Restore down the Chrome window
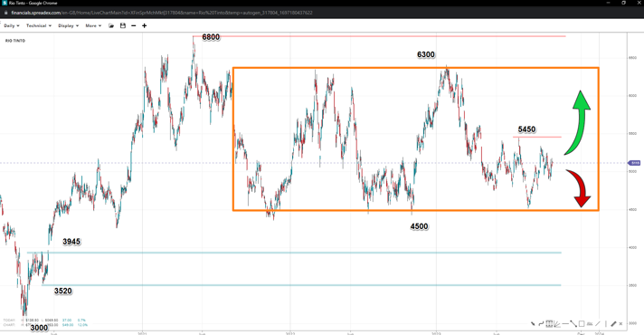Screen dimensions: 644x335 click(x=623, y=3)
